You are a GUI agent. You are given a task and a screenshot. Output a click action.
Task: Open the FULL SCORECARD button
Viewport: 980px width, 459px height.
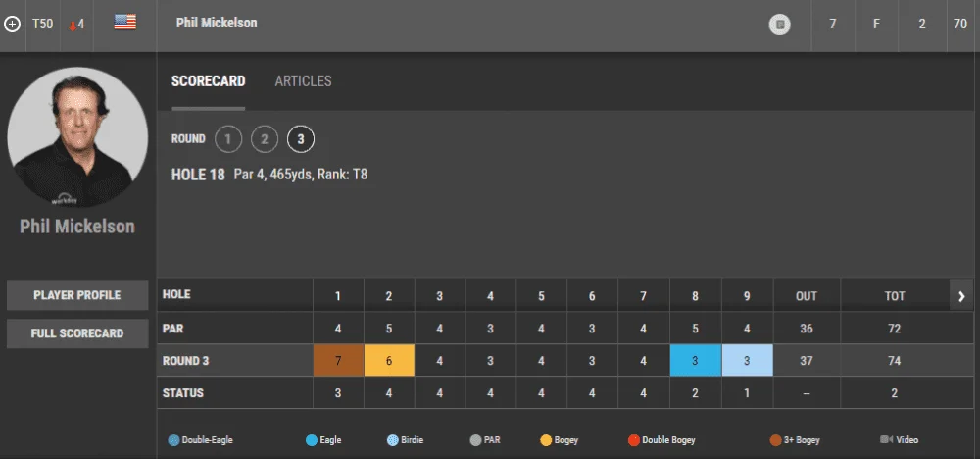tap(77, 333)
